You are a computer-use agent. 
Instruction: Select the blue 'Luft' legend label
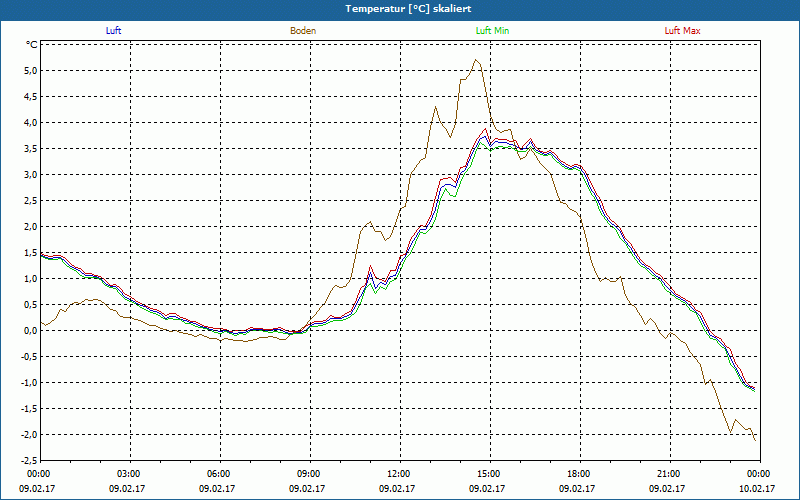pos(113,31)
